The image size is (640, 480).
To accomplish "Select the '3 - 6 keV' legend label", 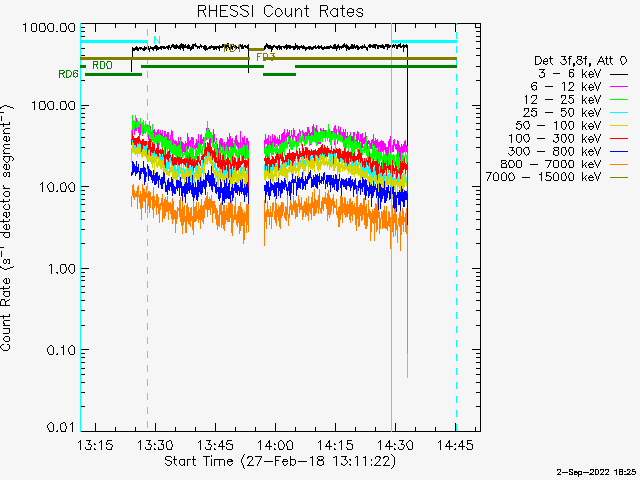I will pyautogui.click(x=569, y=74).
